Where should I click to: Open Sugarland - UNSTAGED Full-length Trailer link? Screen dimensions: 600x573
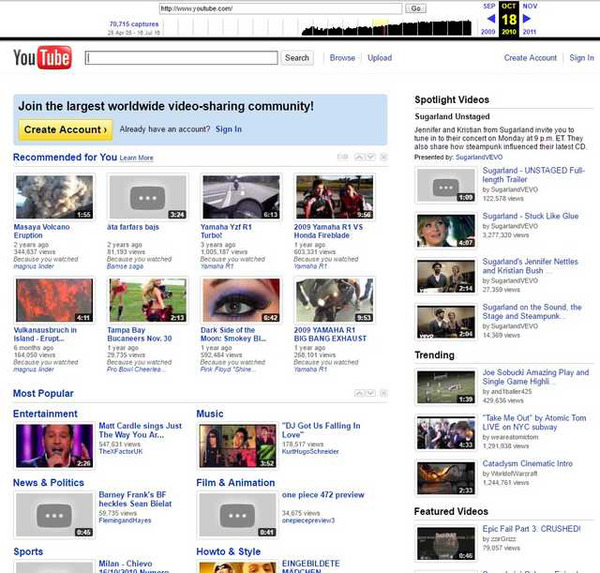coord(533,175)
